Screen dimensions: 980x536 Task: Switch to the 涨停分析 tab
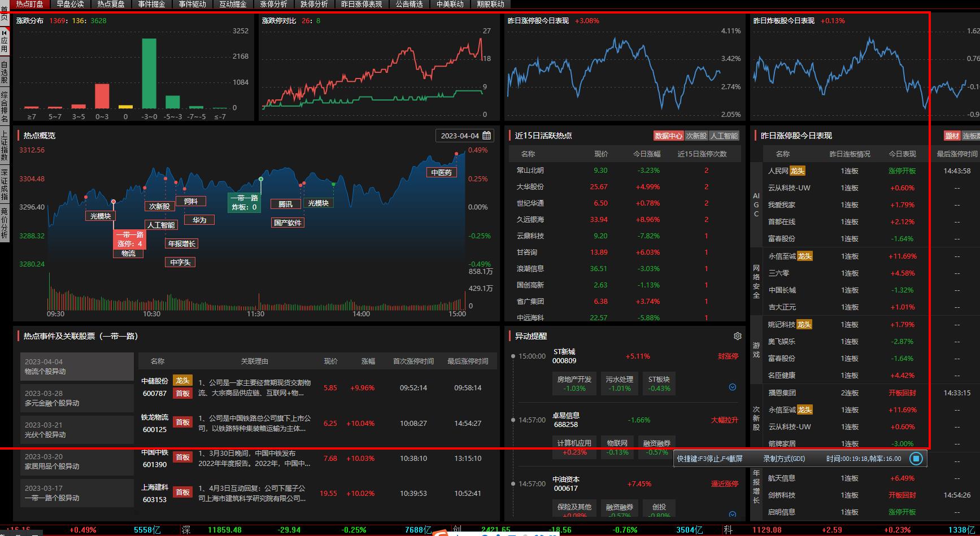(x=273, y=4)
